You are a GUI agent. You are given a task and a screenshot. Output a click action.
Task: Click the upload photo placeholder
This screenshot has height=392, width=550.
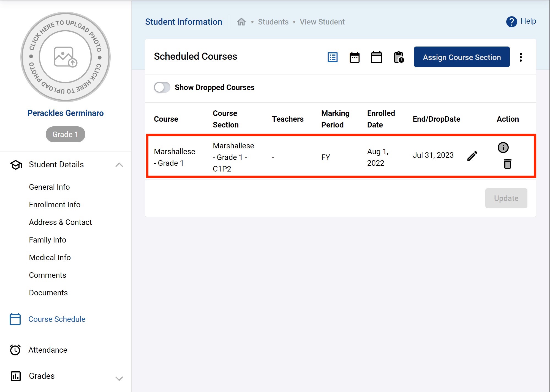pyautogui.click(x=66, y=57)
